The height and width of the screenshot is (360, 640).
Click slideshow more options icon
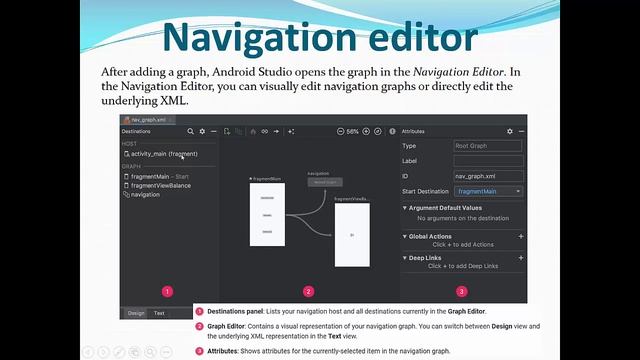tap(166, 352)
